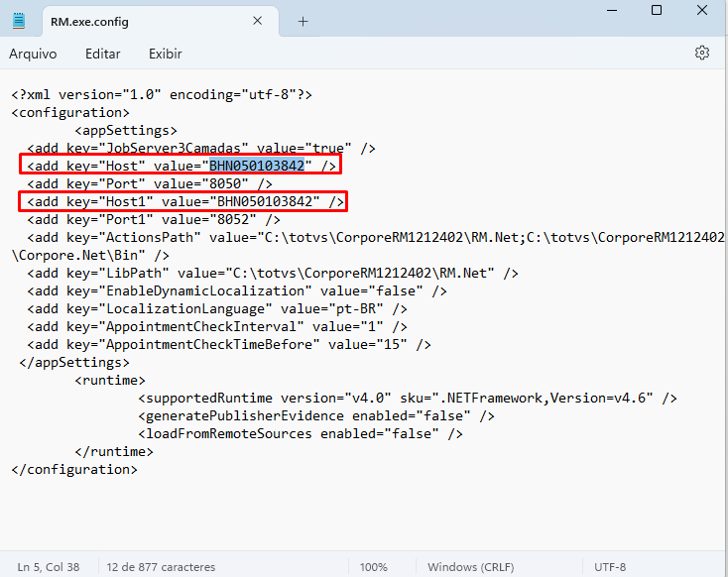
Task: Click the opening runtime tag
Action: pyautogui.click(x=110, y=380)
